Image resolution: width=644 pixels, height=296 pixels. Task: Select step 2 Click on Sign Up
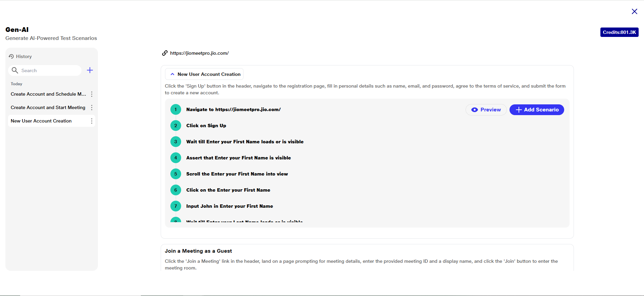click(206, 126)
